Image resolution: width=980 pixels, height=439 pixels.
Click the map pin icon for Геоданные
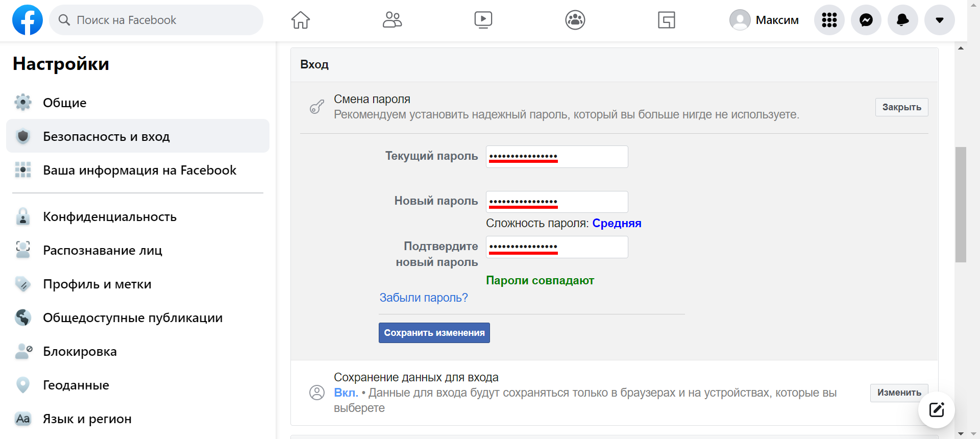tap(23, 385)
